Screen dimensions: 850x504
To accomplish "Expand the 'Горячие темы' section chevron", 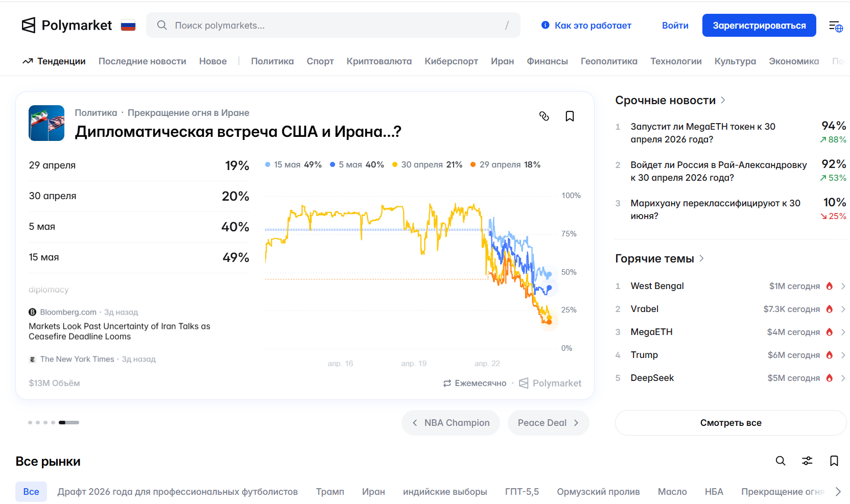I will 701,258.
